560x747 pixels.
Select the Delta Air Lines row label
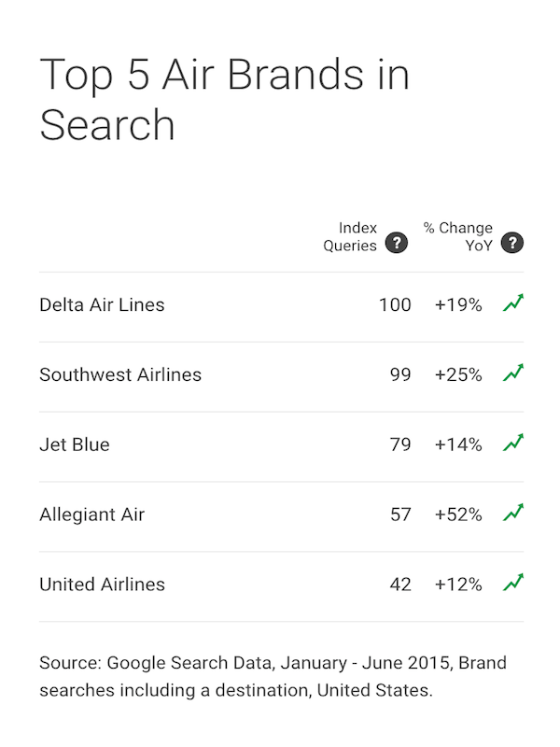[102, 305]
